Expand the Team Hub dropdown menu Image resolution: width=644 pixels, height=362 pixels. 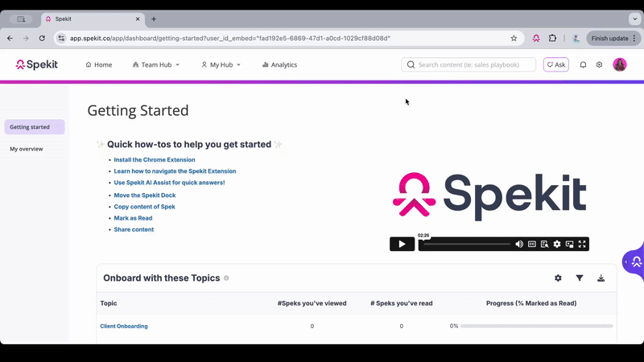[x=156, y=65]
